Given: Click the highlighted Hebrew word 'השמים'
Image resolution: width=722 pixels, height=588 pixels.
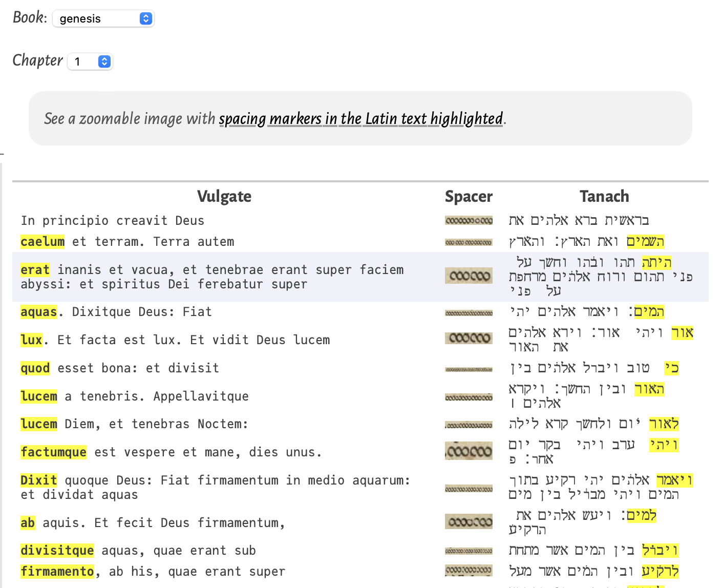Looking at the screenshot, I should pyautogui.click(x=645, y=242).
